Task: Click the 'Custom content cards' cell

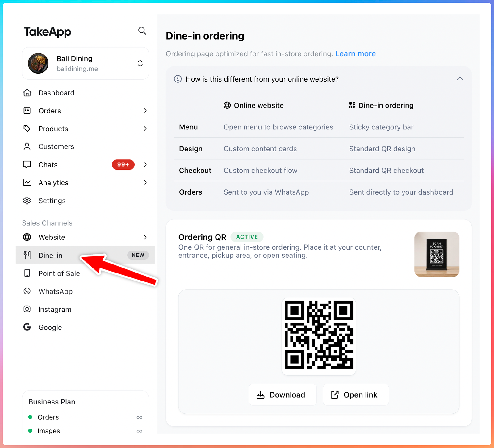Action: pos(260,149)
